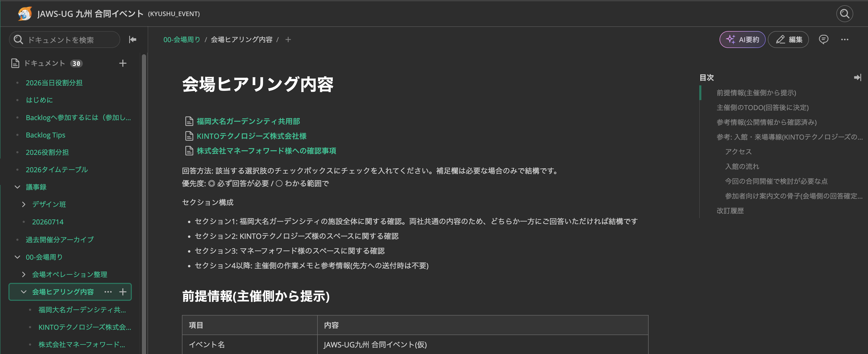The width and height of the screenshot is (868, 354).
Task: Collapse the document sidebar panel
Action: click(133, 40)
